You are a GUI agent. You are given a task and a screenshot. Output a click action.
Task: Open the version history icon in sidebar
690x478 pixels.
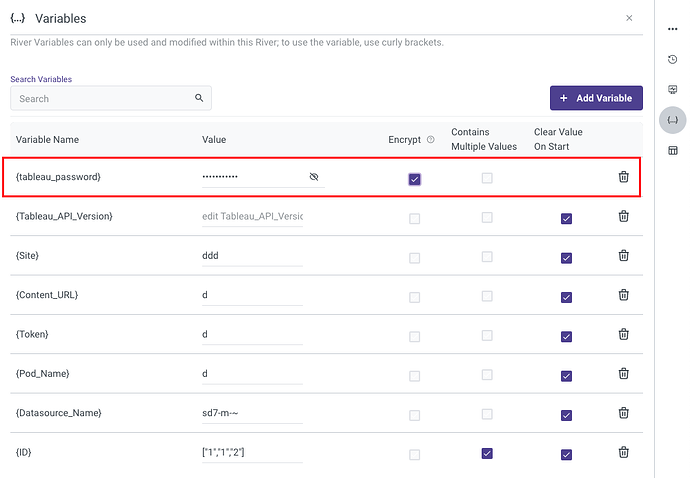pos(672,59)
